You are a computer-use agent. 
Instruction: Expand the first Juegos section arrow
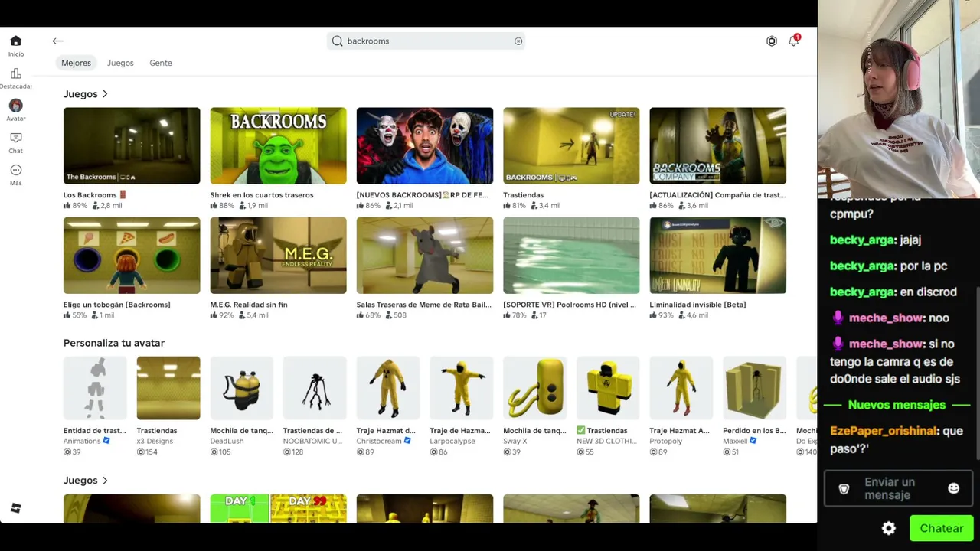coord(105,94)
